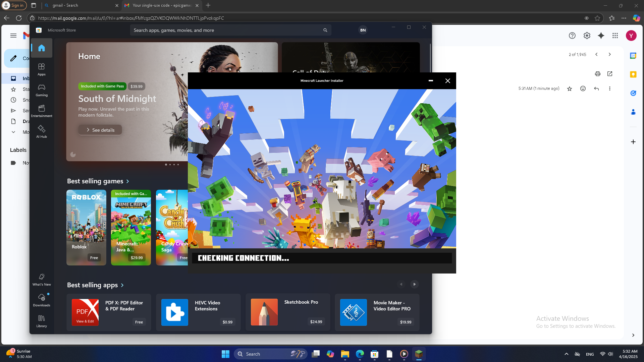Switch to gmail - Search browser tab
644x362 pixels.
click(80, 5)
